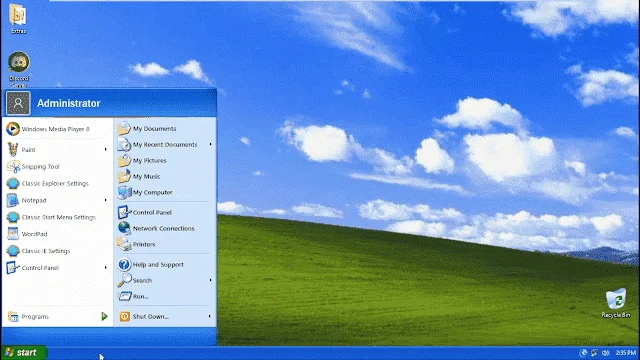
Task: Click the Classic IE Settings text
Action: [46, 251]
